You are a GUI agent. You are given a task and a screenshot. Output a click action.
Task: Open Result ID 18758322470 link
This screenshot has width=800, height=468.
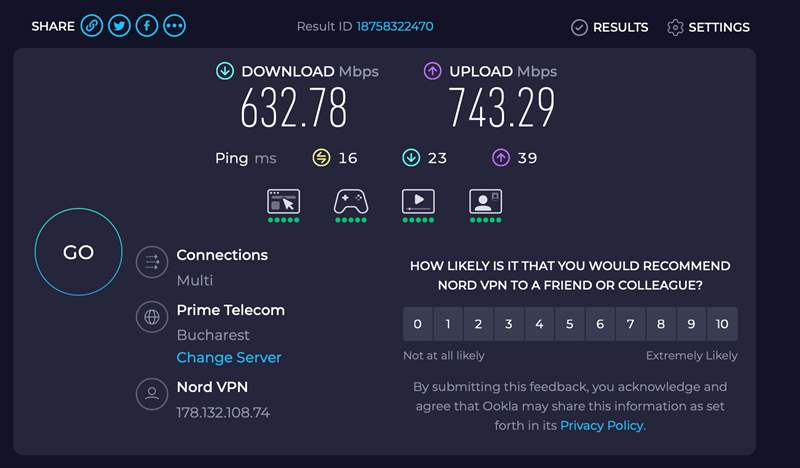(x=393, y=26)
